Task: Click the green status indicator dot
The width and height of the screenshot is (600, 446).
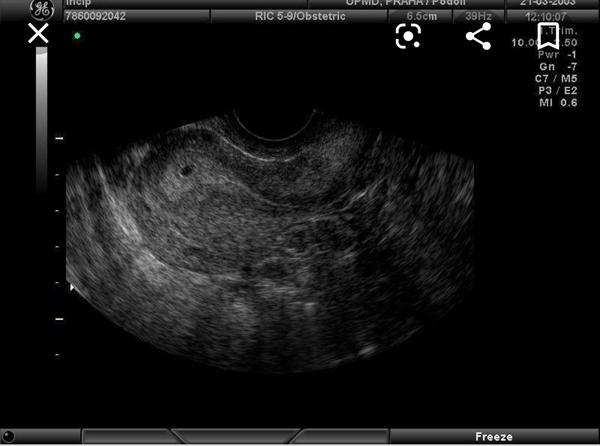Action: tap(77, 36)
